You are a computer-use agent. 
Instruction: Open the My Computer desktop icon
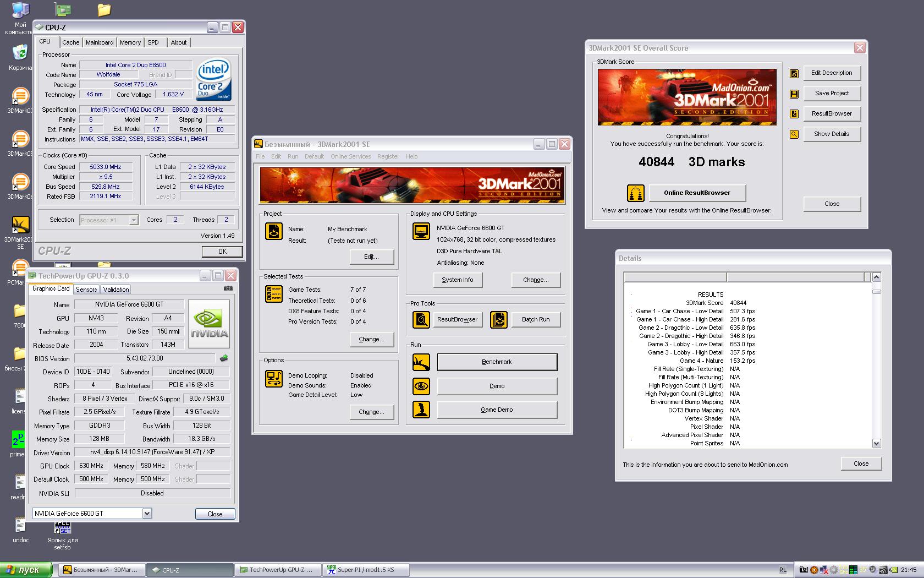(x=20, y=18)
